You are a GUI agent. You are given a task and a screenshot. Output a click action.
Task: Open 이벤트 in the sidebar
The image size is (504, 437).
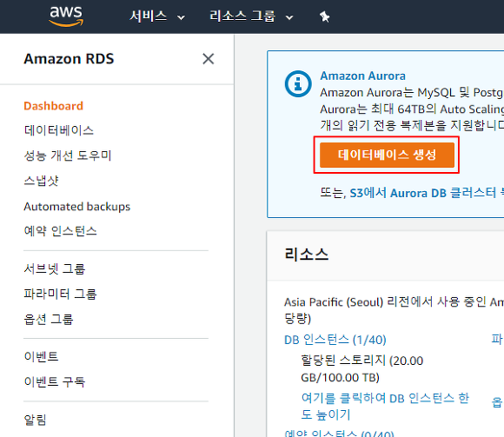tap(41, 356)
